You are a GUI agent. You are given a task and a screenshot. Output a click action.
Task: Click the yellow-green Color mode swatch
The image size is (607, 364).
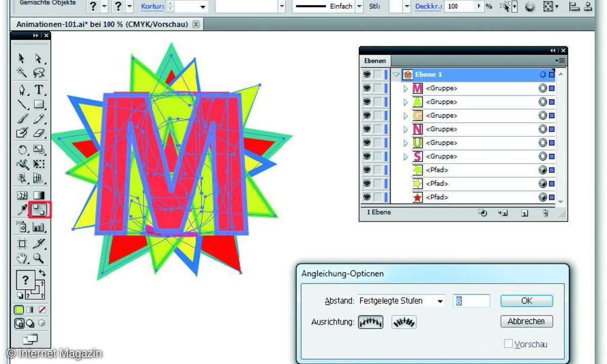[x=19, y=309]
